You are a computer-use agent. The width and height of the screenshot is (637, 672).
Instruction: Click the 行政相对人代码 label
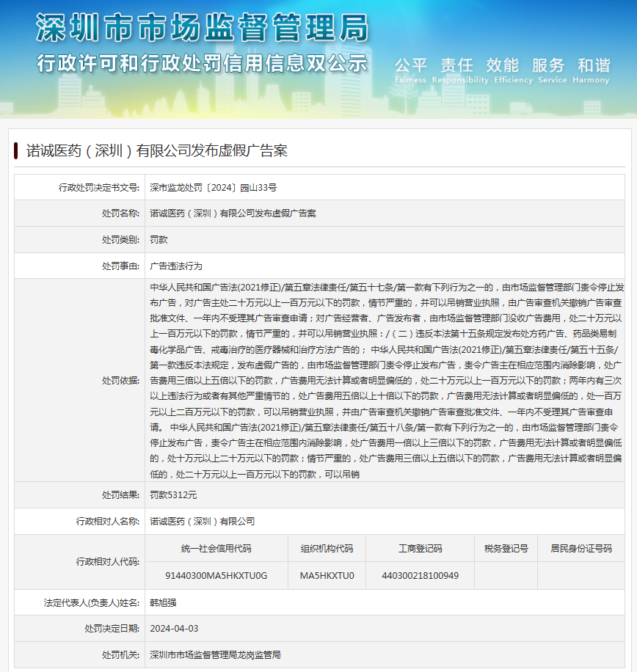click(x=108, y=561)
